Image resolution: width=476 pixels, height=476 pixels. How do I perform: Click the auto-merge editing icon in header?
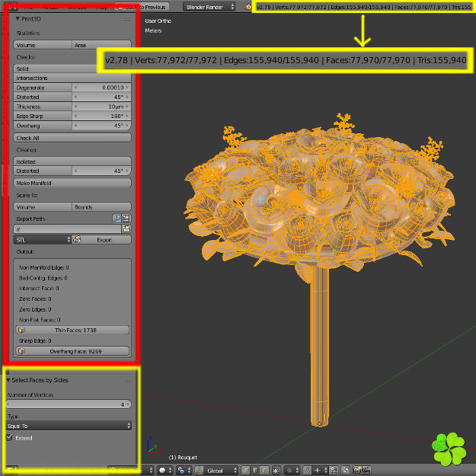click(345, 470)
